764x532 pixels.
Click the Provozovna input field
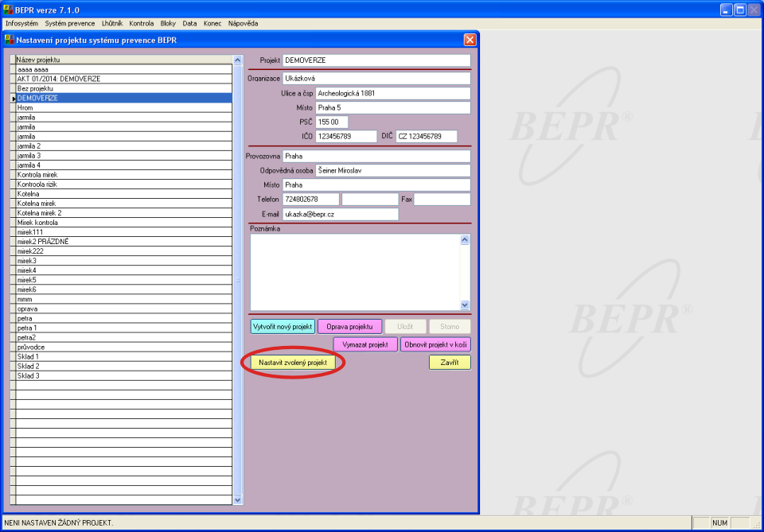[x=376, y=156]
